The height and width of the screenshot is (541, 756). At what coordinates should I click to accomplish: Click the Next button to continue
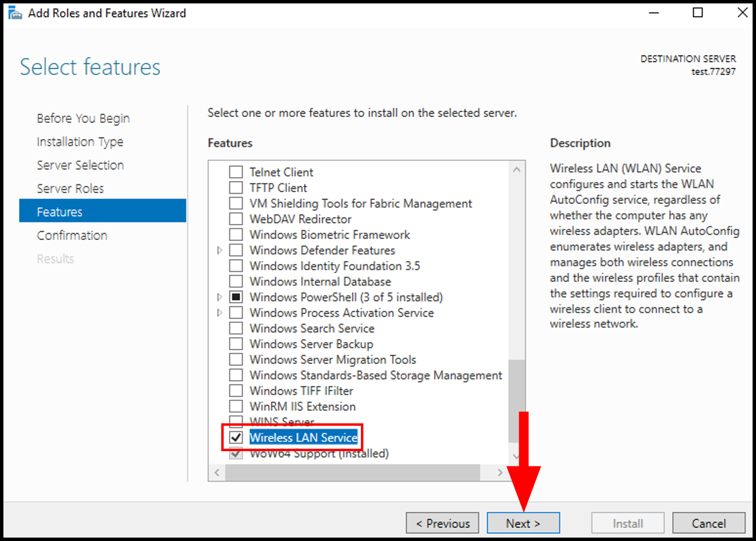tap(523, 522)
